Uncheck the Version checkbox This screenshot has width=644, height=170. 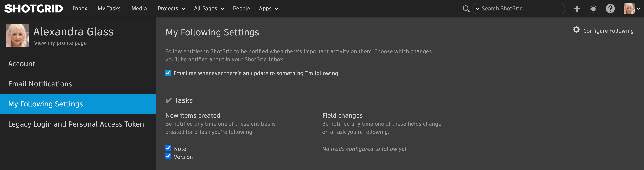(168, 156)
